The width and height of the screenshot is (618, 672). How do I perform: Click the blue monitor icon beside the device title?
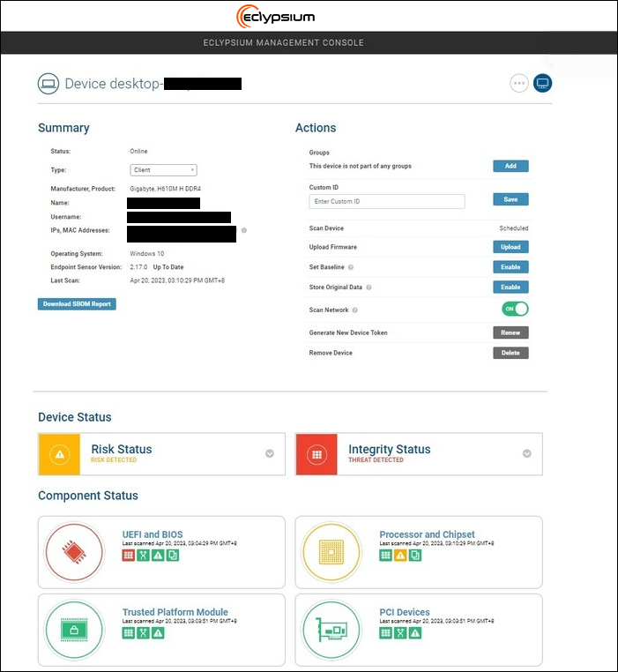(542, 83)
